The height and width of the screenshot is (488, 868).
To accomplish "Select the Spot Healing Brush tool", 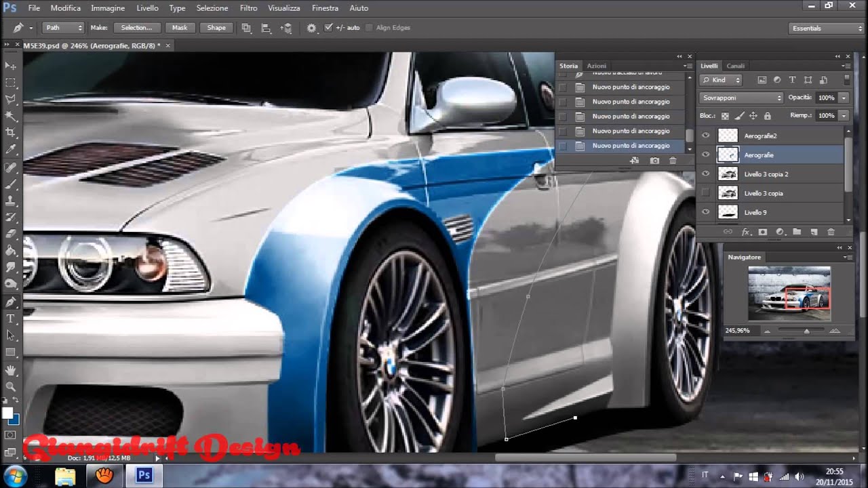I will 11,167.
